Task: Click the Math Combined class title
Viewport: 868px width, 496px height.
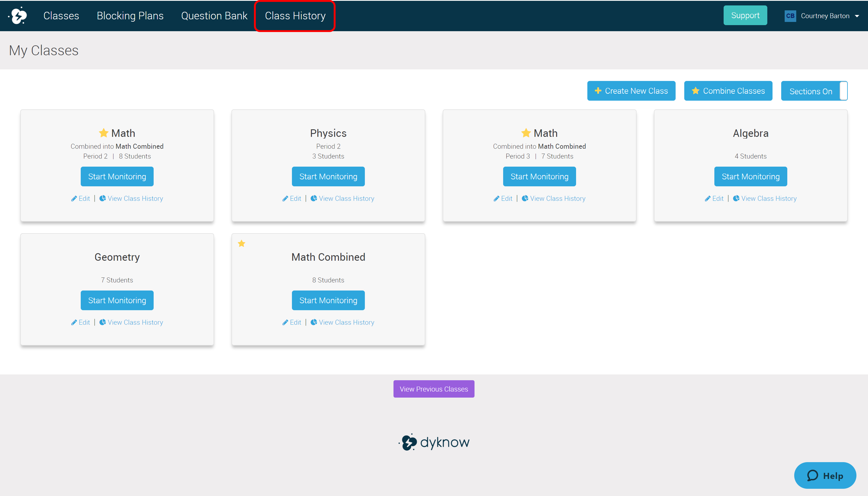Action: [328, 257]
